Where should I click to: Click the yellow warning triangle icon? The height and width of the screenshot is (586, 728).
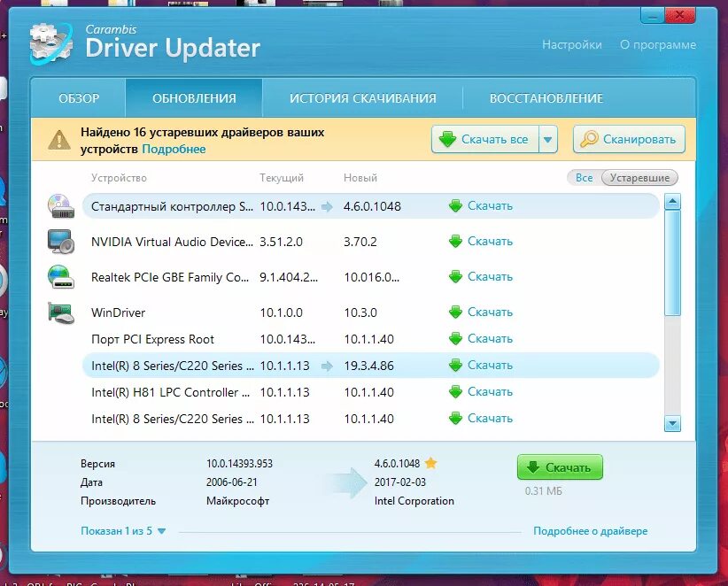pyautogui.click(x=59, y=140)
